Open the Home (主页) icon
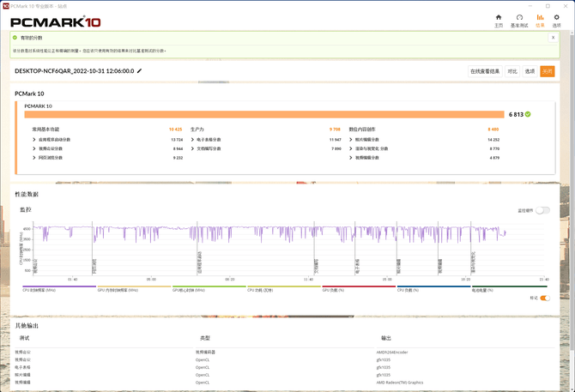 499,20
